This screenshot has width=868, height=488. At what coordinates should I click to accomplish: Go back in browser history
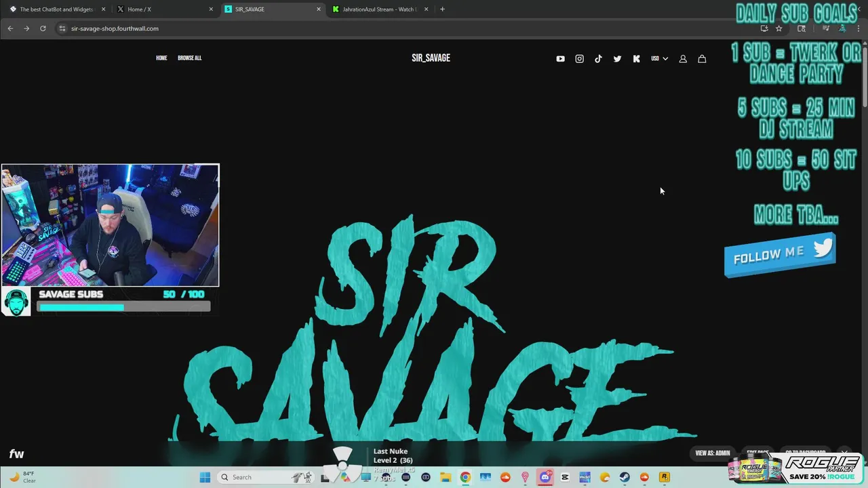pos(10,28)
